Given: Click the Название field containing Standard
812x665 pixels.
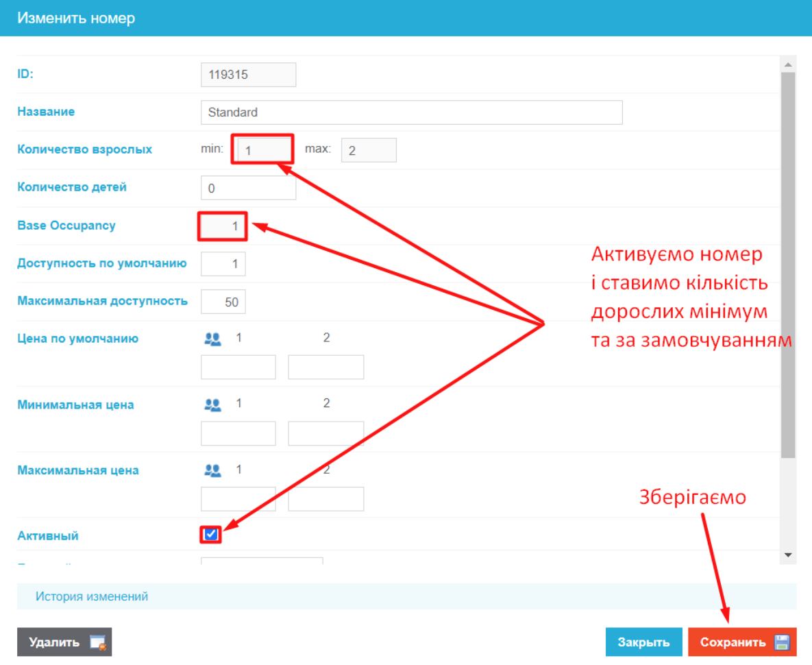Looking at the screenshot, I should tap(411, 112).
